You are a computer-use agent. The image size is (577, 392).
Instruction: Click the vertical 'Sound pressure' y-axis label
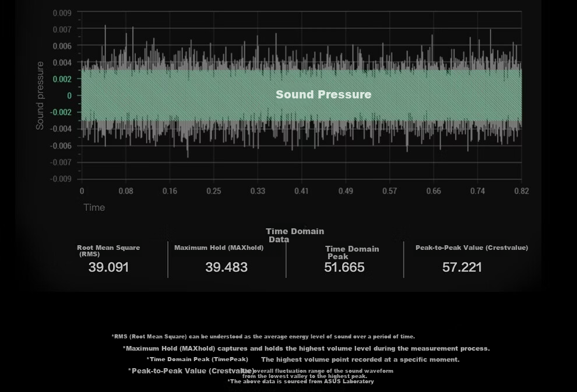click(x=40, y=96)
